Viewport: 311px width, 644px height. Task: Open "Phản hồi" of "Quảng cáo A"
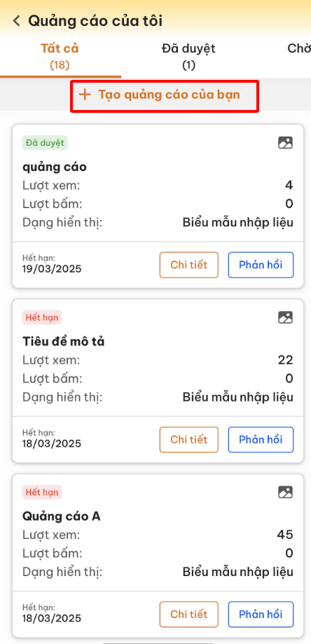coord(261,615)
